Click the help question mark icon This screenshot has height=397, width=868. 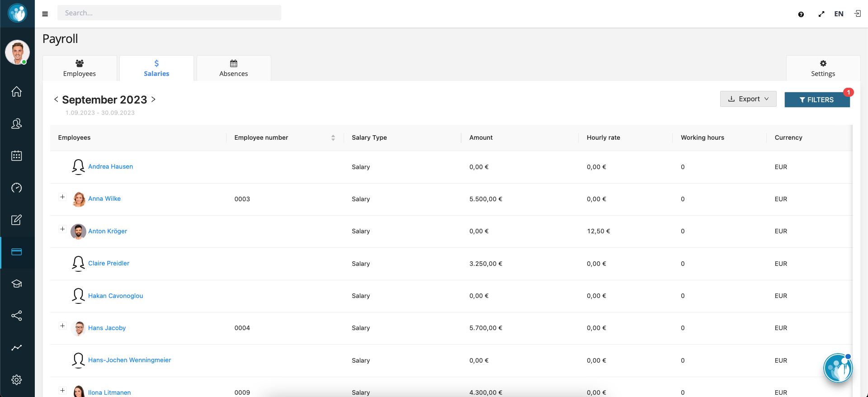pyautogui.click(x=801, y=14)
